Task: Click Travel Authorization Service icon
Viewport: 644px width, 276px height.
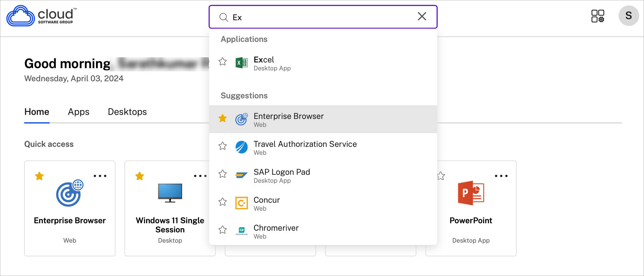Action: [242, 147]
